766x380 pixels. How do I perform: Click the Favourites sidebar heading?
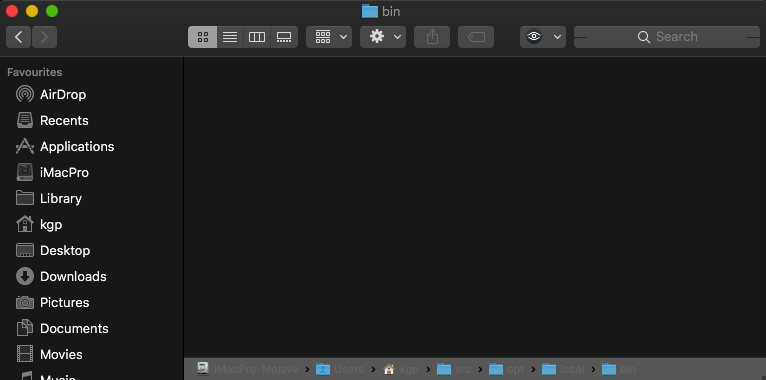[x=35, y=72]
